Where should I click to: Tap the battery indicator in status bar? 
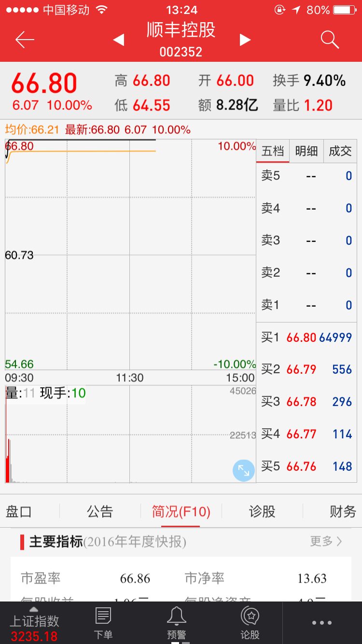(x=345, y=10)
